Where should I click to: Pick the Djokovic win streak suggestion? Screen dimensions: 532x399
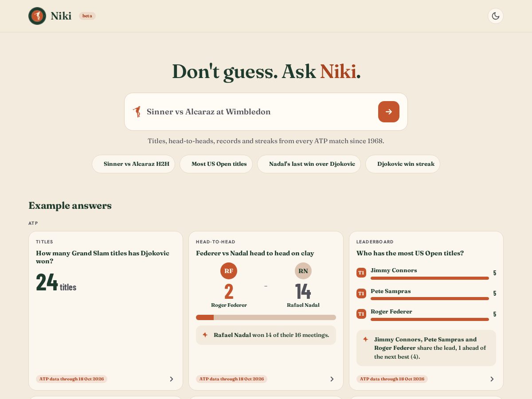pyautogui.click(x=403, y=164)
